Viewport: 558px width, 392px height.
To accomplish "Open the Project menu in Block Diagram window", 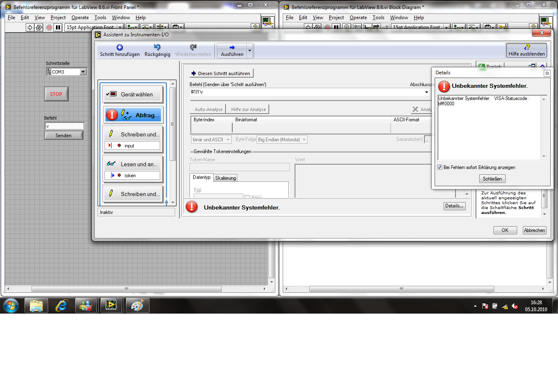I will pyautogui.click(x=336, y=18).
